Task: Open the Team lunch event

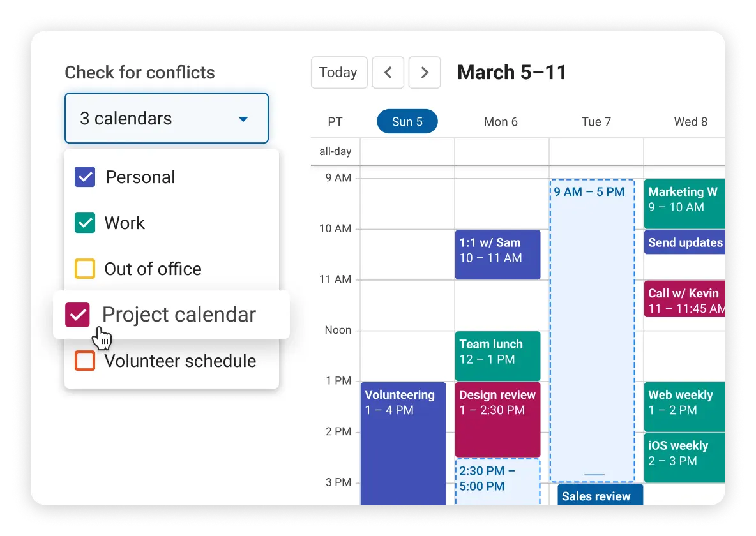Action: [497, 355]
